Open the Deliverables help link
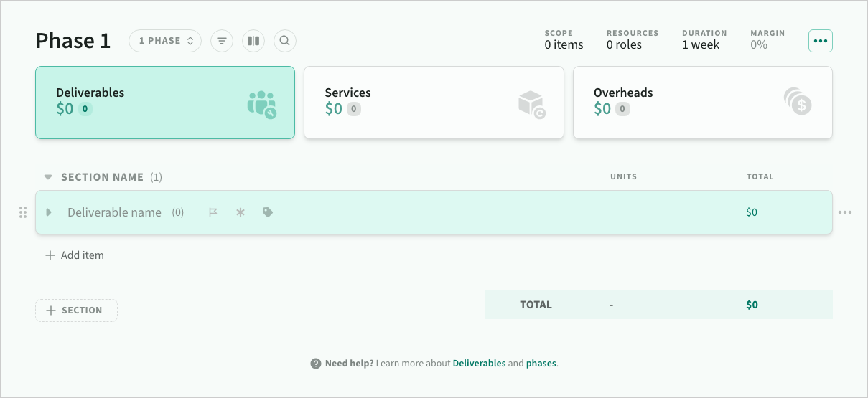Image resolution: width=868 pixels, height=398 pixels. click(x=479, y=364)
